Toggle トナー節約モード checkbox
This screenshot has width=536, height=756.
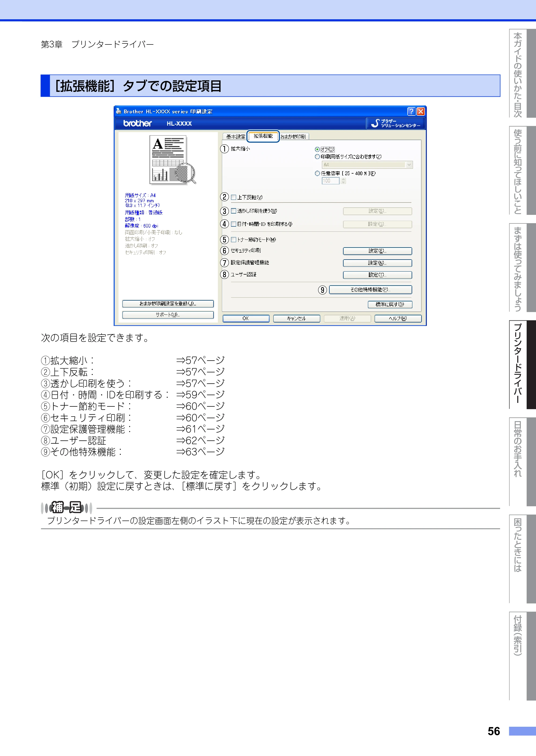pyautogui.click(x=234, y=239)
